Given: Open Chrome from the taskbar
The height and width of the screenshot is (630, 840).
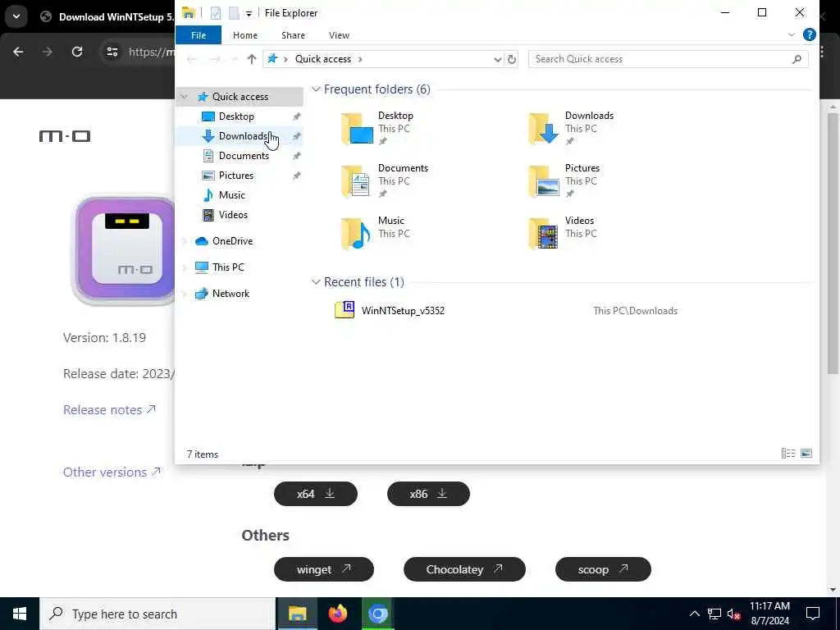Looking at the screenshot, I should (x=377, y=614).
